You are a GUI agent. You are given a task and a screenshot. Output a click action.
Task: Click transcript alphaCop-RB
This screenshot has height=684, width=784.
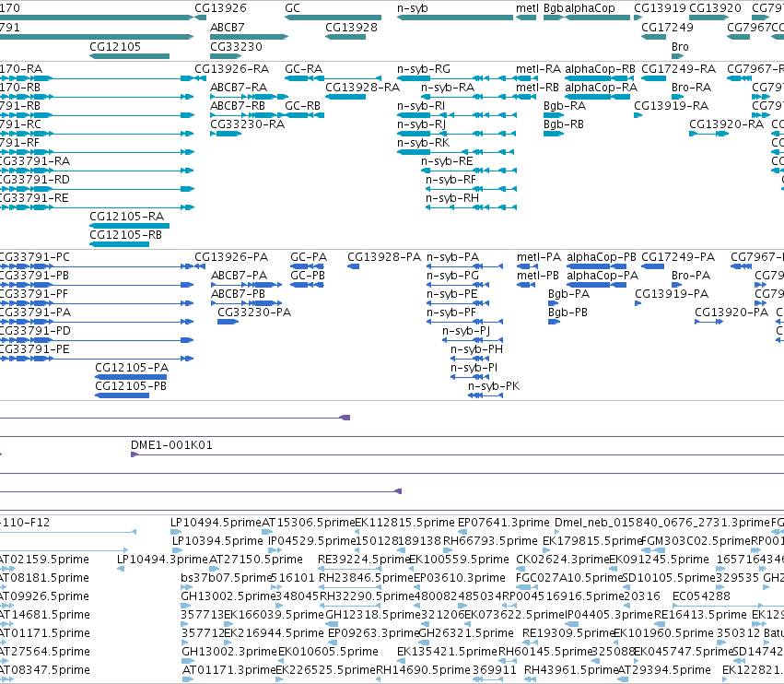[600, 69]
